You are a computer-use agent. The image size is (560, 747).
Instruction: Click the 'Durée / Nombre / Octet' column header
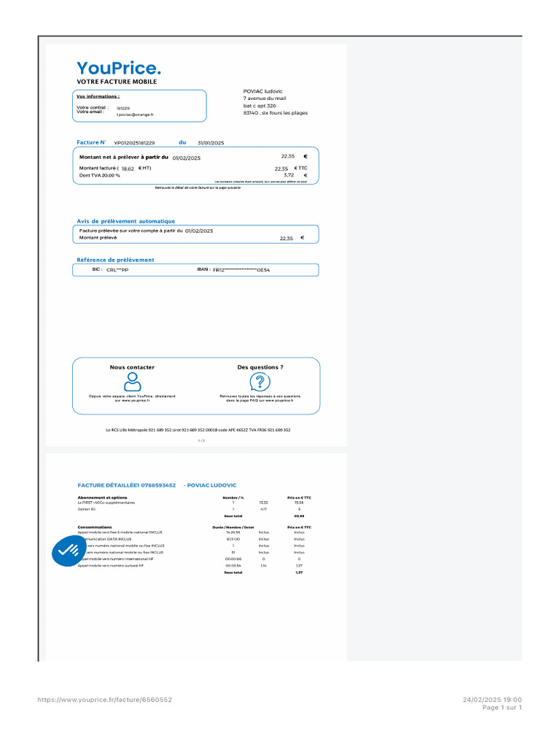[x=233, y=527]
